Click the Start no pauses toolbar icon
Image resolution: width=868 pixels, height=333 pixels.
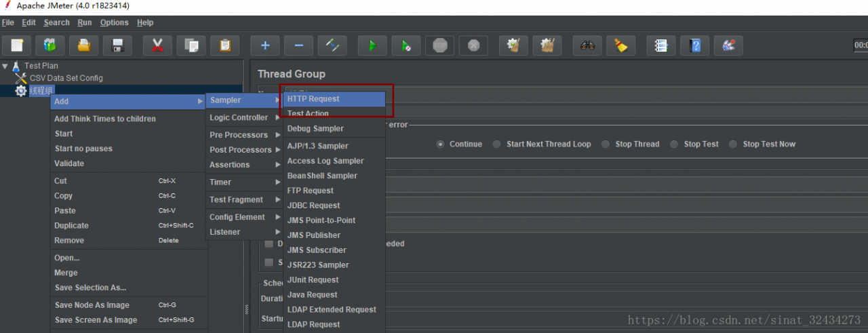406,45
